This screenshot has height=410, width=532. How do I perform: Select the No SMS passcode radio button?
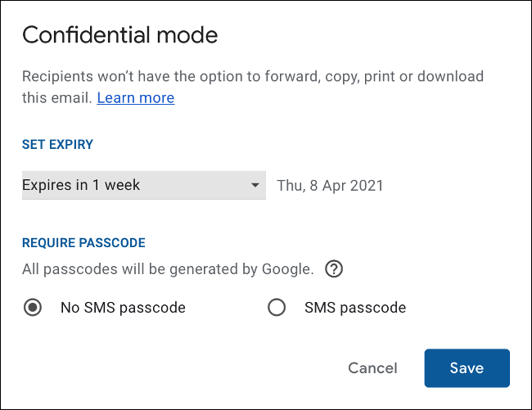pos(33,308)
